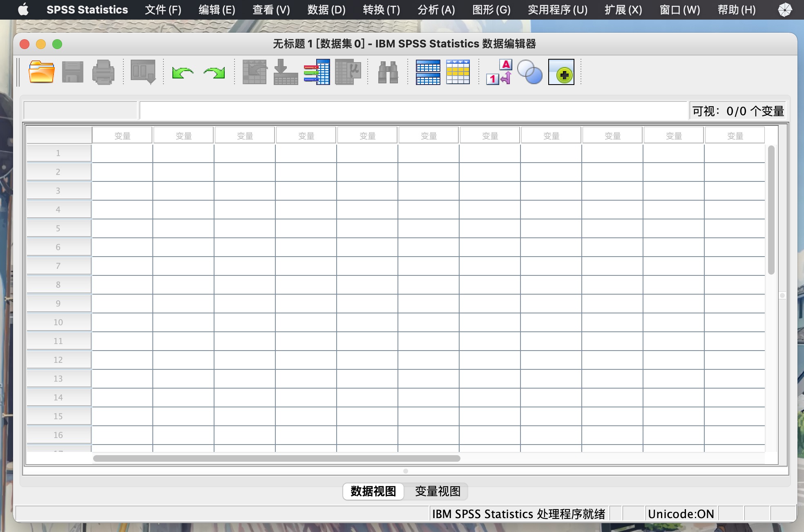Click the vertical scrollbar thumb
This screenshot has height=532, width=804.
pos(771,210)
